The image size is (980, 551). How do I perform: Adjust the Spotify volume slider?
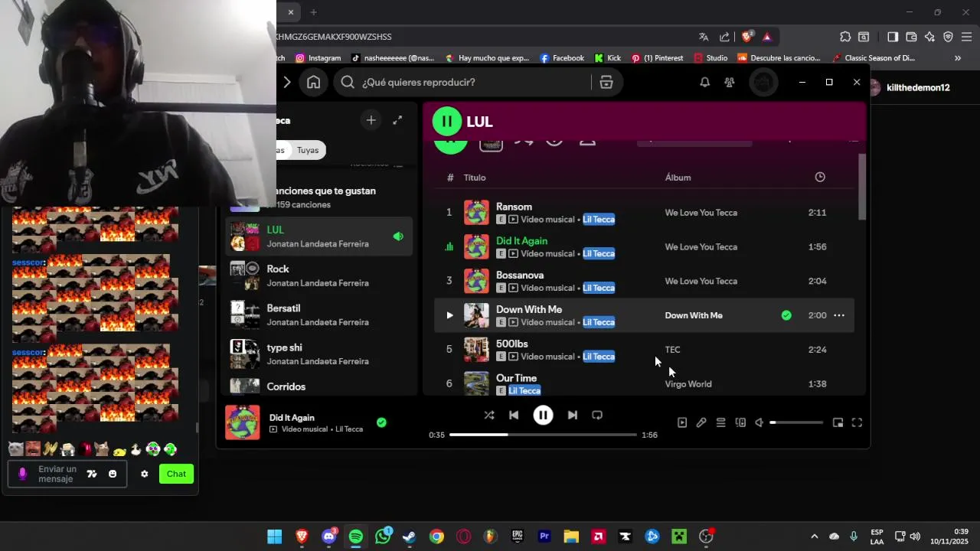pos(796,422)
